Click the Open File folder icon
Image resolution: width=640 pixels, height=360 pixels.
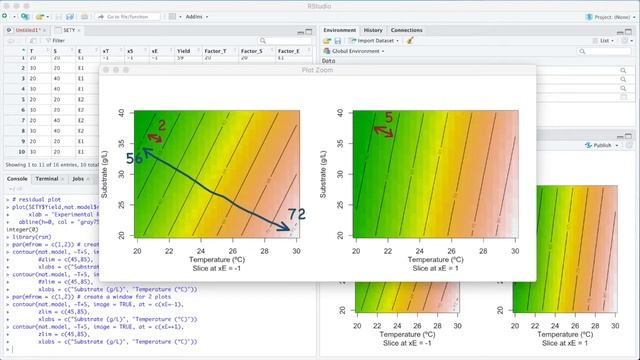point(39,17)
